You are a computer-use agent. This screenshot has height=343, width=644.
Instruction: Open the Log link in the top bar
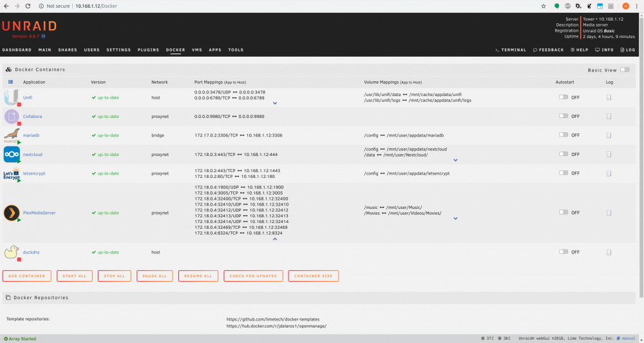coord(627,50)
